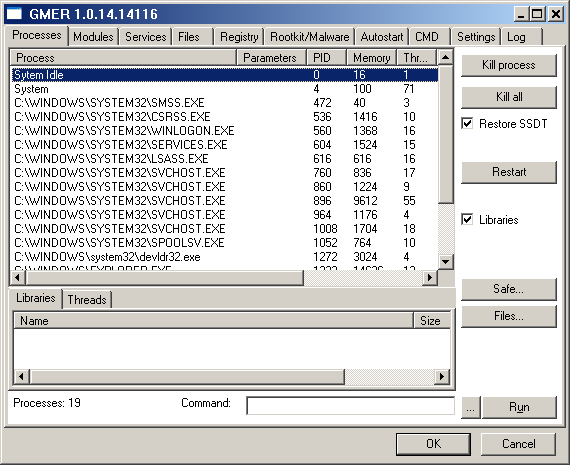Toggle the Restore SSDT checkbox
Image resolution: width=570 pixels, height=465 pixels.
click(x=467, y=124)
